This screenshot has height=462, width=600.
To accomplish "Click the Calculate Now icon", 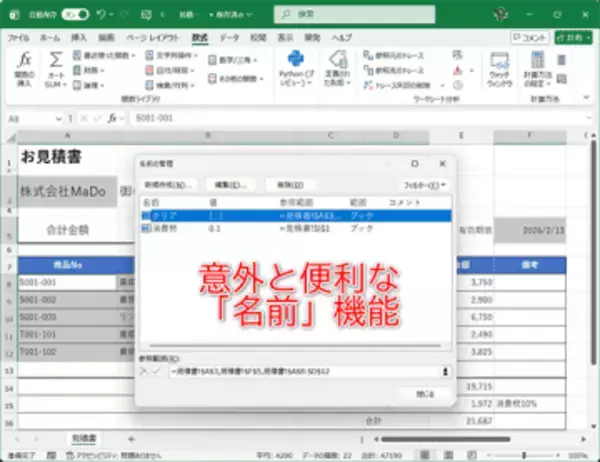I will [561, 60].
